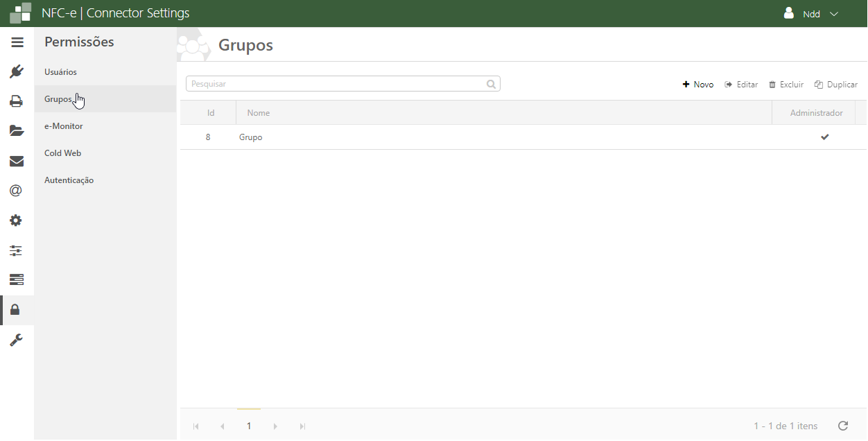The image size is (868, 441).
Task: Open the @ email settings icon
Action: tap(17, 191)
